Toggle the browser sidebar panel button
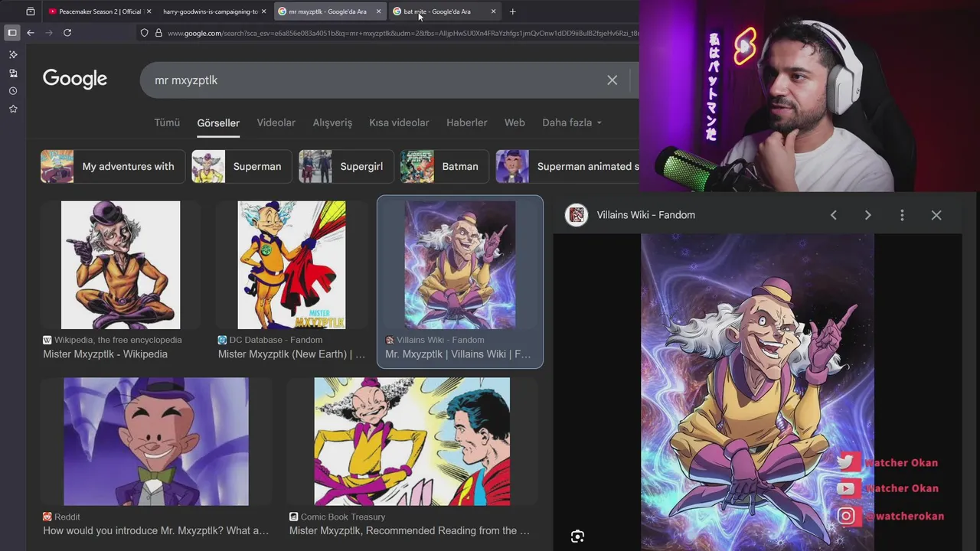Screen dimensions: 980x551 coord(12,33)
